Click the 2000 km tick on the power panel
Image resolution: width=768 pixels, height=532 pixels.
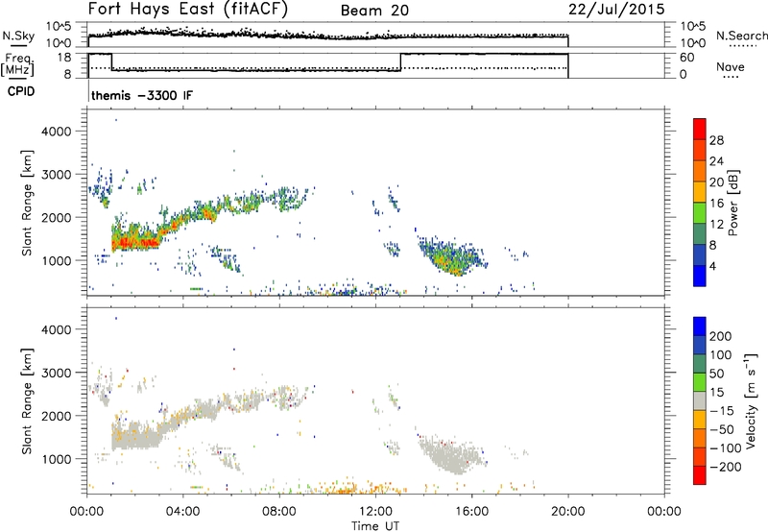pos(57,217)
